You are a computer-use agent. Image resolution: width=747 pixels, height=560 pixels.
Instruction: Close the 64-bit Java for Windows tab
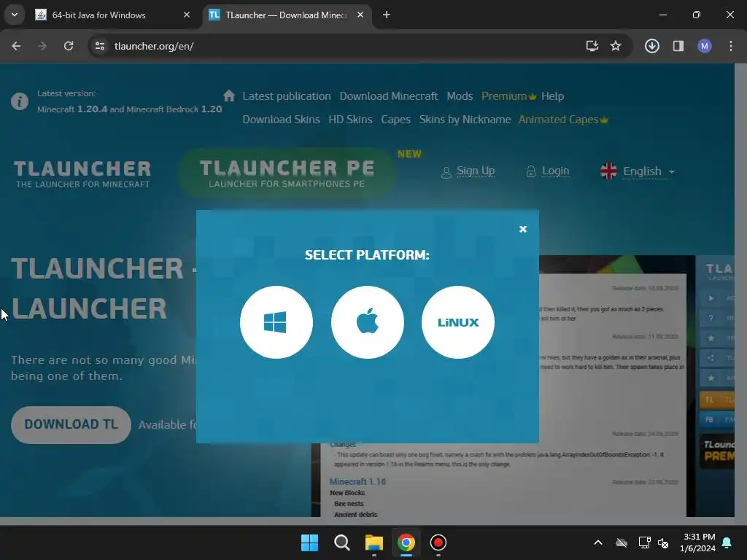coord(187,15)
